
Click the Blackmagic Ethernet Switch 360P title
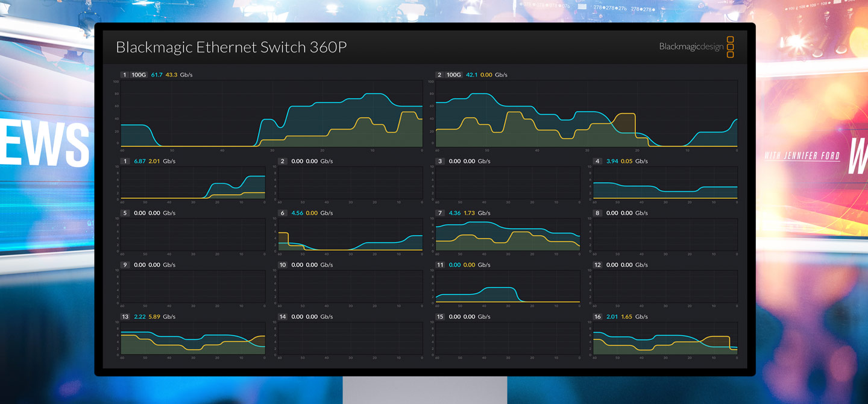[x=231, y=47]
